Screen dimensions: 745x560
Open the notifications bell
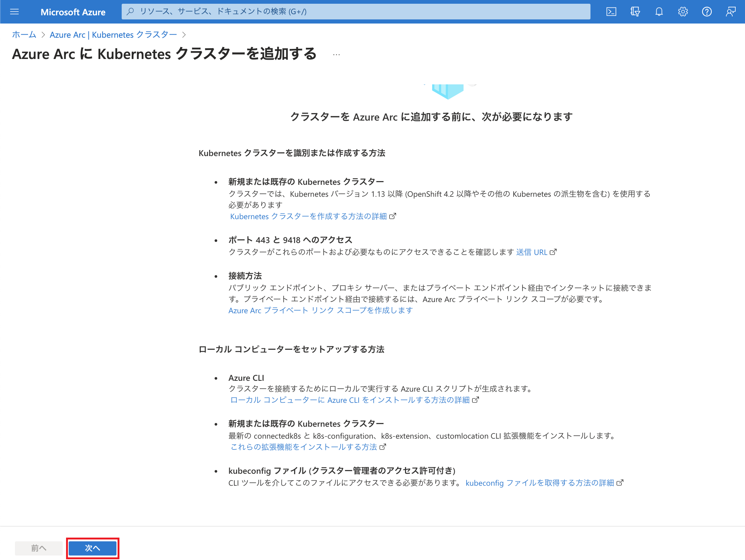pos(659,12)
